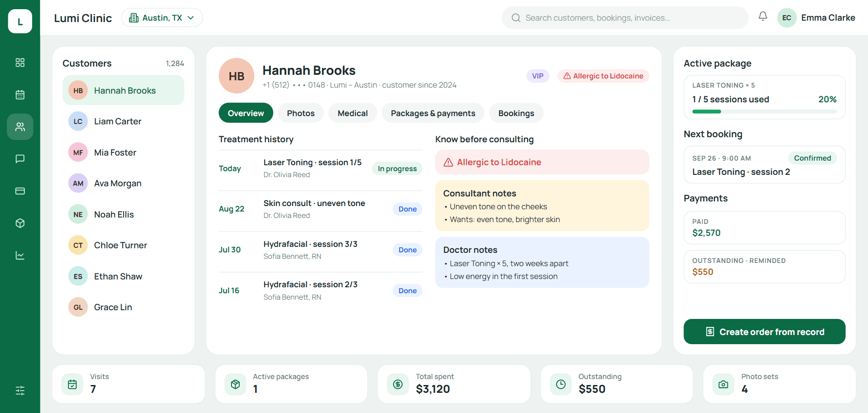868x413 pixels.
Task: Select Liam Carter in customer list
Action: pos(123,121)
